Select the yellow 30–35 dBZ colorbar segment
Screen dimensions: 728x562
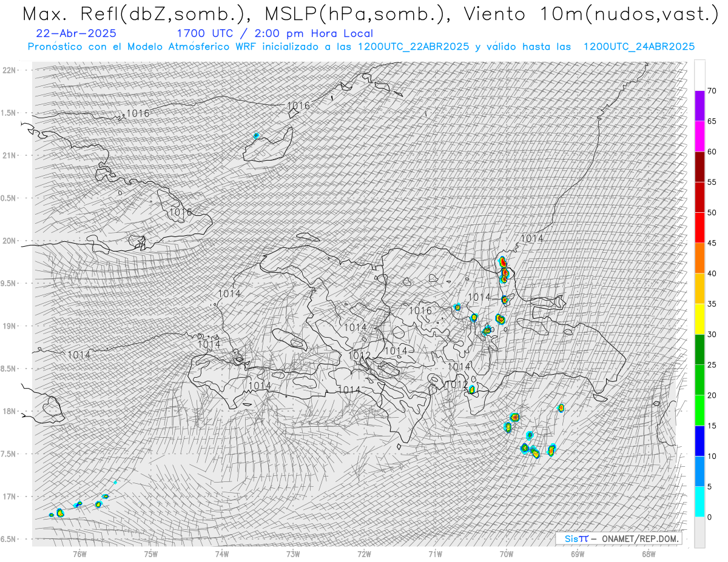pyautogui.click(x=699, y=319)
